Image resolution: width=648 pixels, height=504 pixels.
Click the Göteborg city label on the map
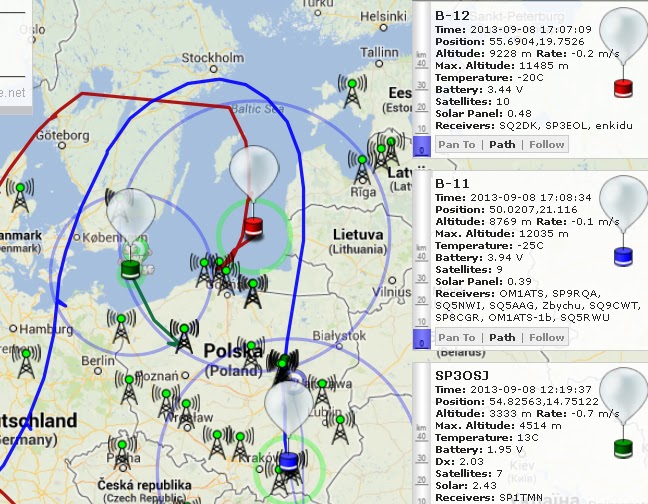coord(63,136)
